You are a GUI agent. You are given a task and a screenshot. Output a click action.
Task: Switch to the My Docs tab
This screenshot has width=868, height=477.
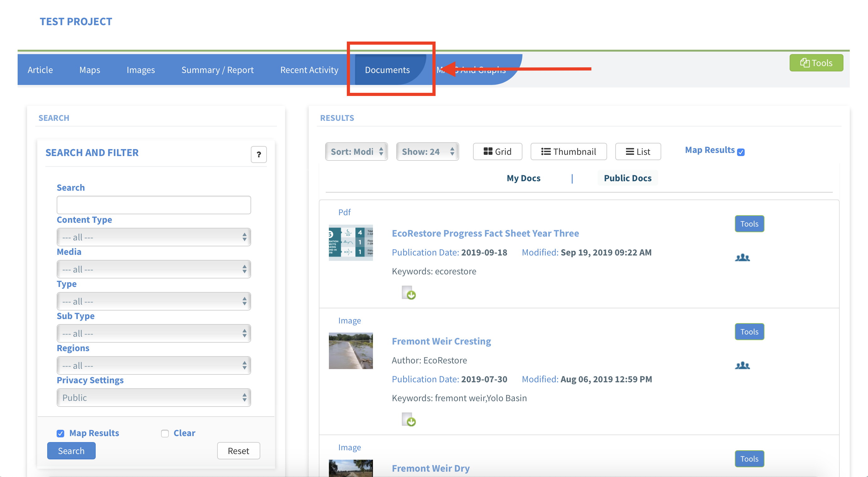(523, 178)
